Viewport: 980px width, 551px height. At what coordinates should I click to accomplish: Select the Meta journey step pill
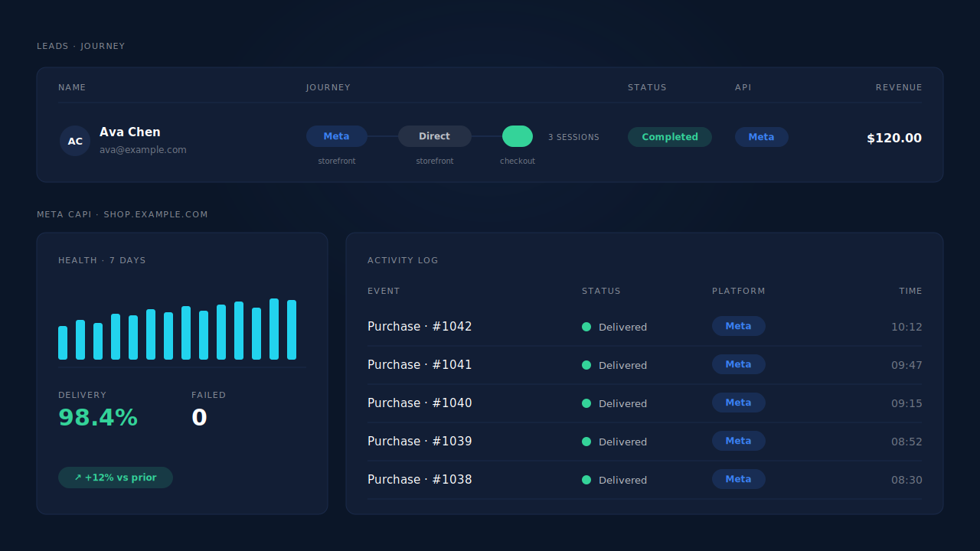337,136
